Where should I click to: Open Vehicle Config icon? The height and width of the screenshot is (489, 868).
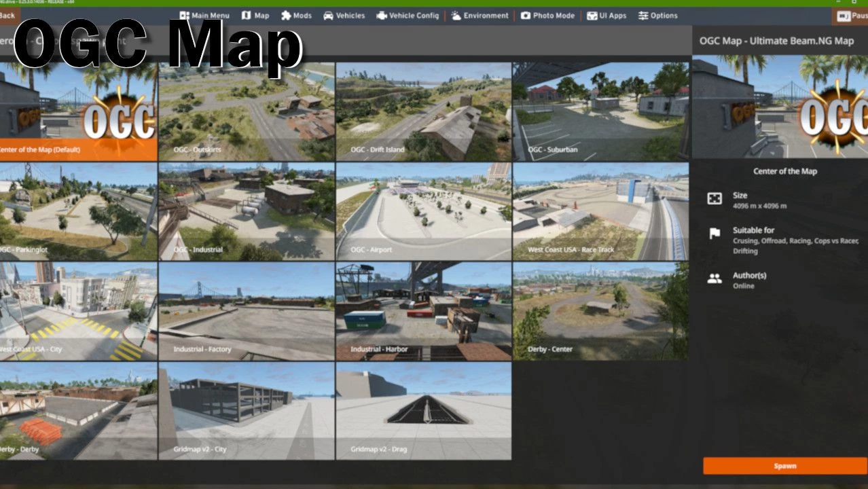382,16
